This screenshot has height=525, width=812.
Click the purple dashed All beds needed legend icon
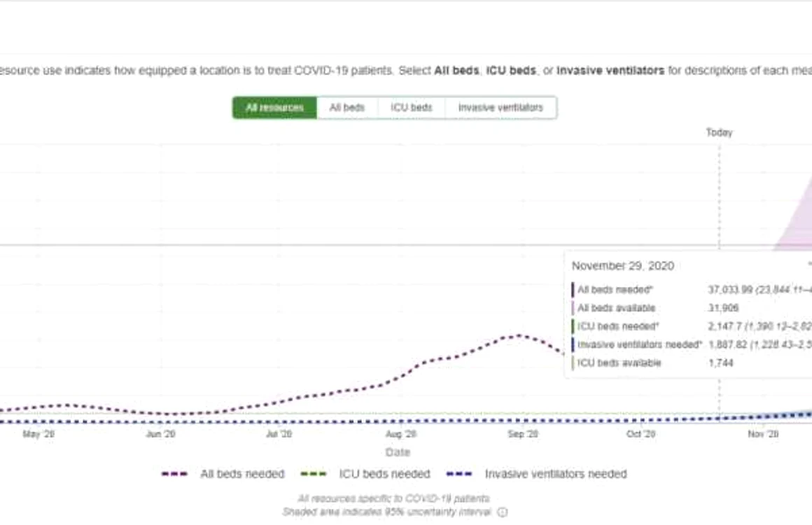click(x=174, y=475)
